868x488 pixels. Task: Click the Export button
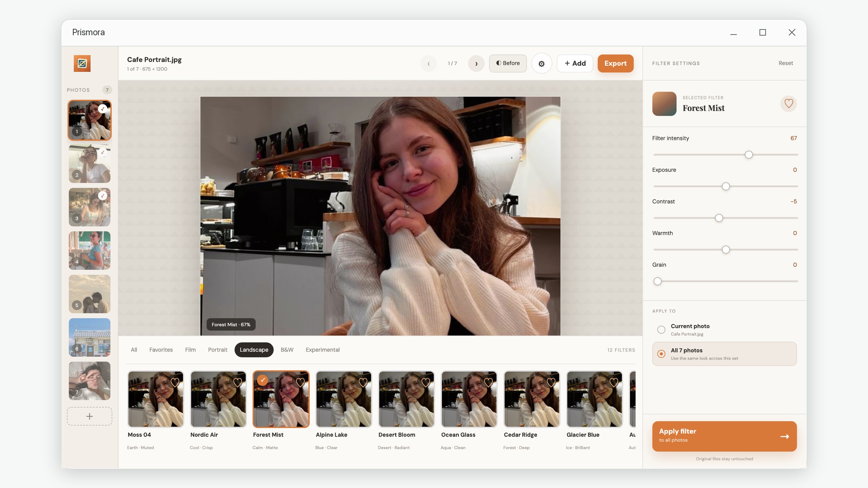coord(615,63)
